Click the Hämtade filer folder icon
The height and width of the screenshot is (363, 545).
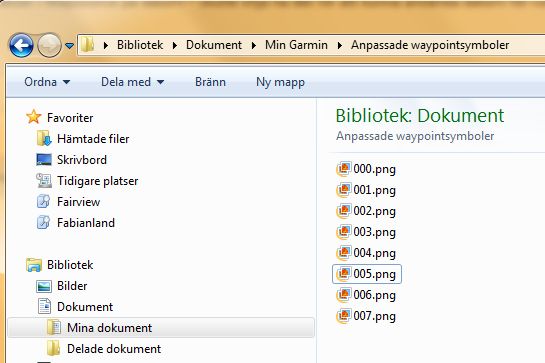pyautogui.click(x=44, y=138)
